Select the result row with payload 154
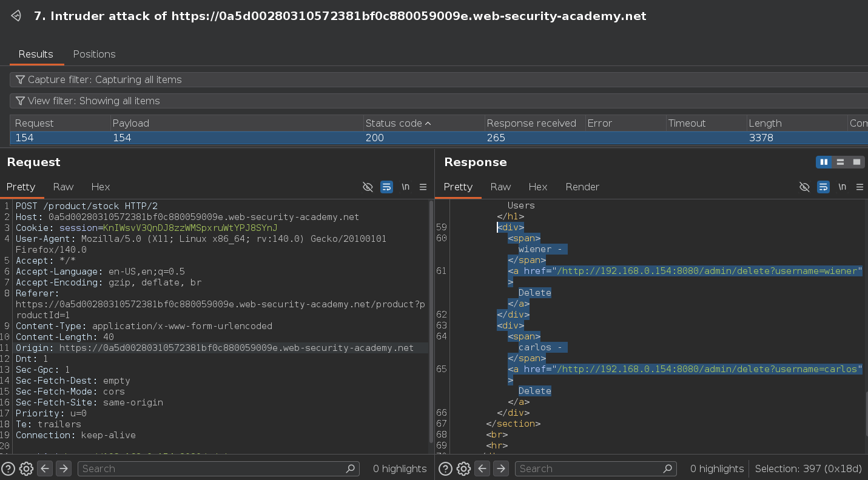868x480 pixels. (439, 138)
